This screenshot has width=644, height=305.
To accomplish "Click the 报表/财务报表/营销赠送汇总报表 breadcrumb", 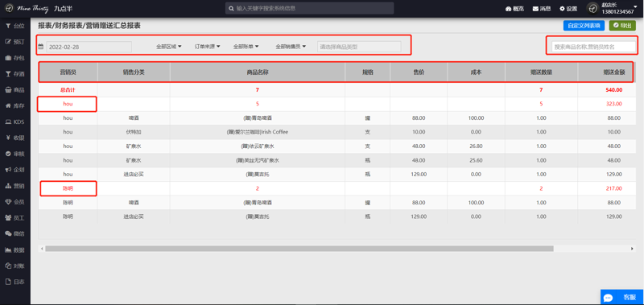I will (89, 26).
